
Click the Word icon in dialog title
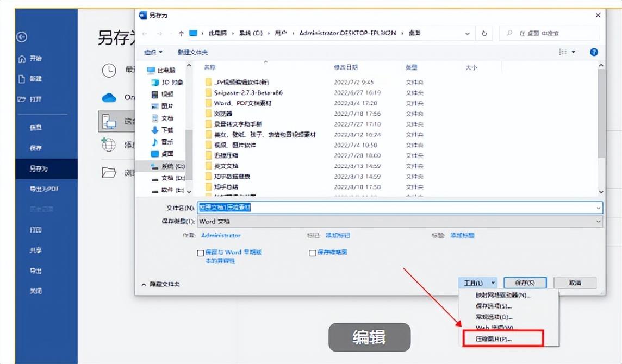[x=143, y=15]
